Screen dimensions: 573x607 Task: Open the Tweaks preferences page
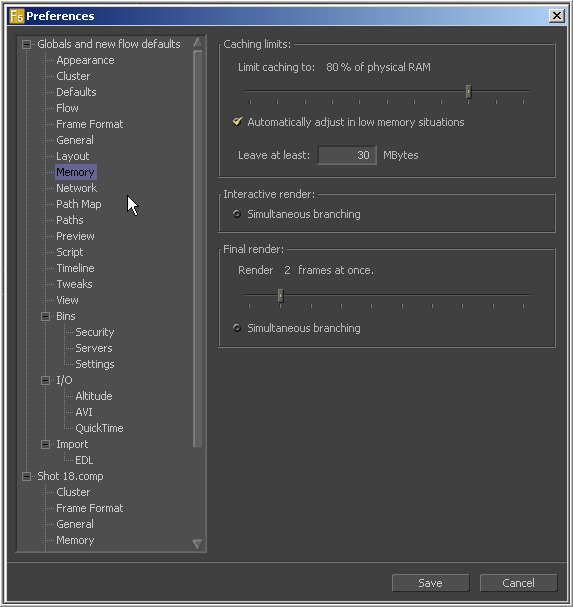[74, 284]
